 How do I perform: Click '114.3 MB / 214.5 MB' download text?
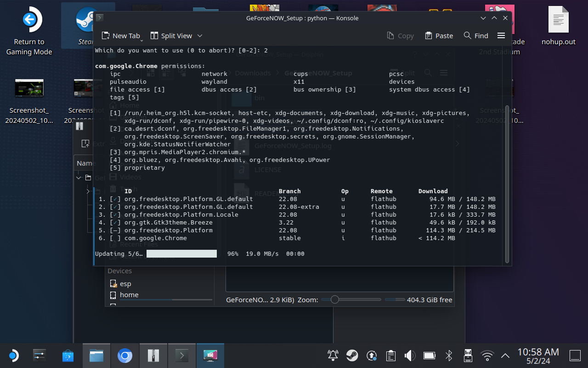coord(460,230)
